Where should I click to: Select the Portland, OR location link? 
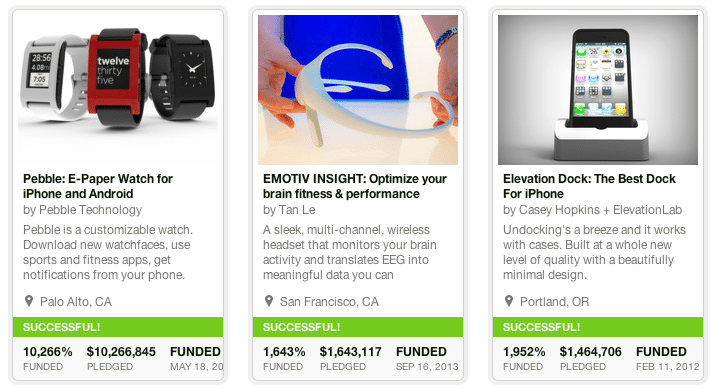555,302
